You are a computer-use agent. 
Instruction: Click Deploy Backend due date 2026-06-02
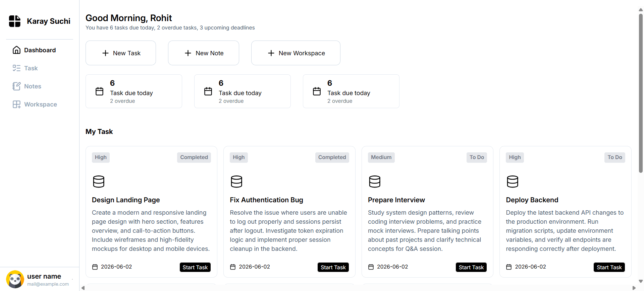pos(530,267)
